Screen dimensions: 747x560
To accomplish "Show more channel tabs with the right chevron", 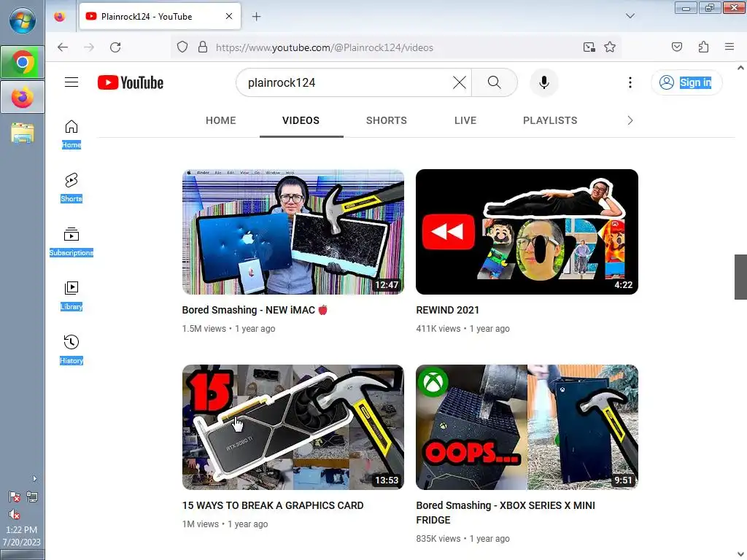I will coord(630,120).
